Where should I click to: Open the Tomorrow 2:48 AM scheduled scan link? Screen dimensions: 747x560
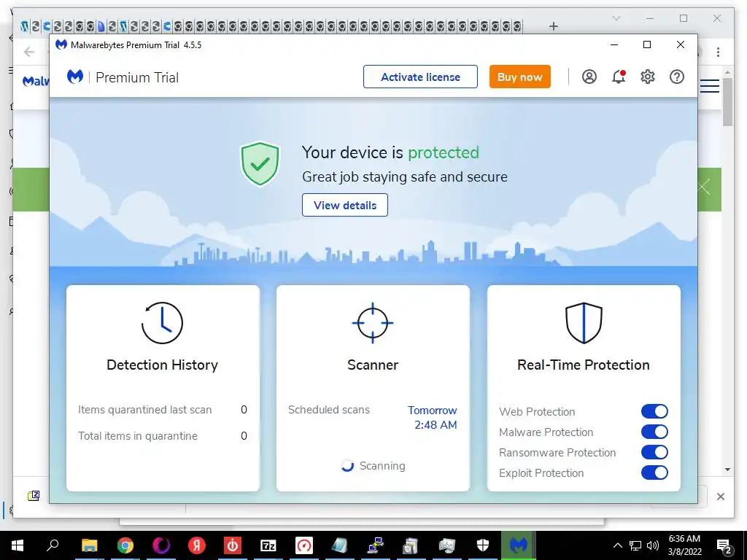(x=433, y=418)
